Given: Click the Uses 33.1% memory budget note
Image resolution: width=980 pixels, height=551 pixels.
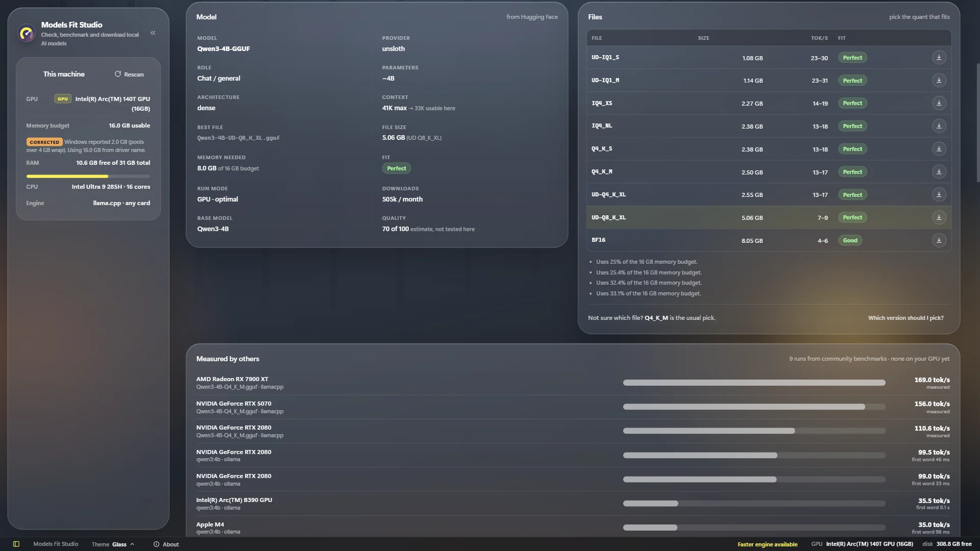Looking at the screenshot, I should [648, 293].
